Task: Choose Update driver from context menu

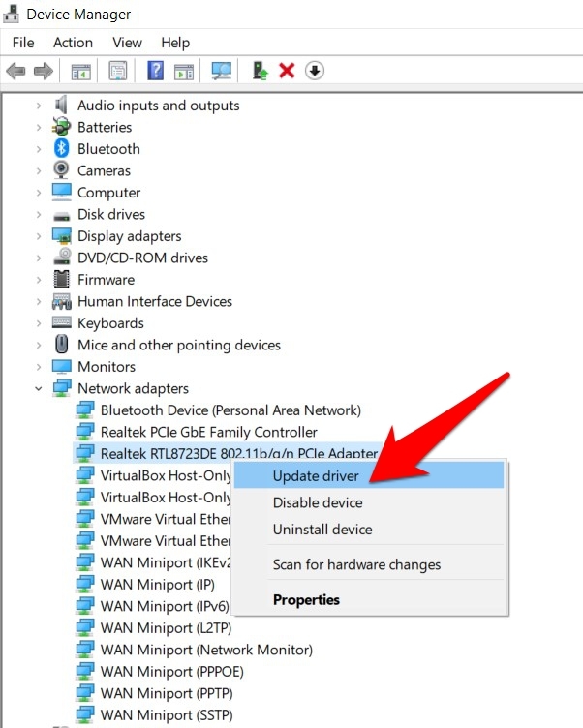Action: pyautogui.click(x=369, y=475)
